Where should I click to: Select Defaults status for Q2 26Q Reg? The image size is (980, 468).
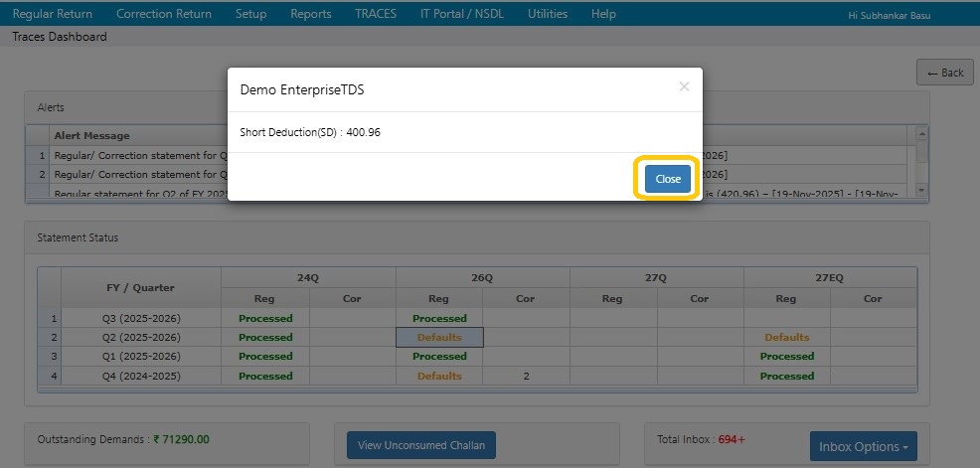[439, 338]
